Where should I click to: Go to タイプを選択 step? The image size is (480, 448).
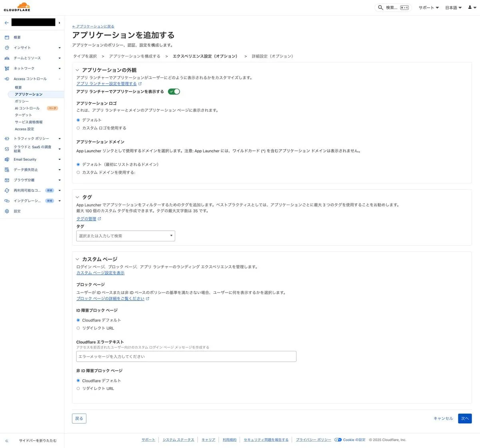click(x=85, y=56)
